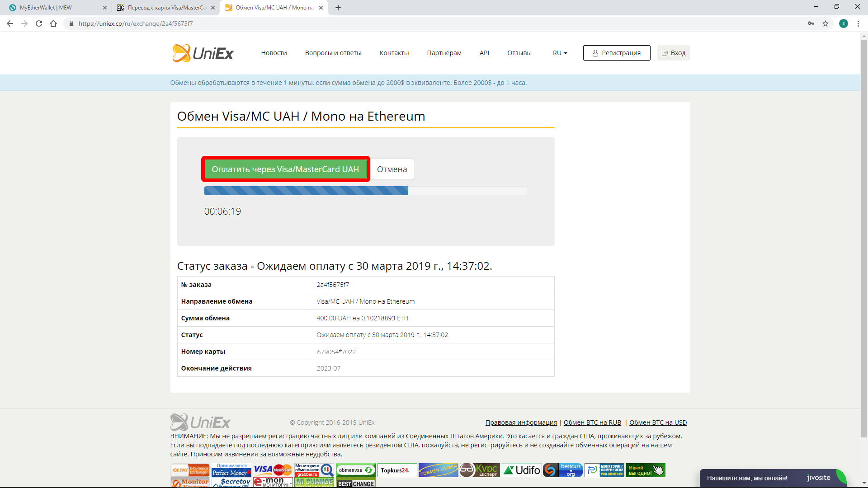The image size is (868, 488).
Task: Open the Курс Експерт badge
Action: coord(480,470)
